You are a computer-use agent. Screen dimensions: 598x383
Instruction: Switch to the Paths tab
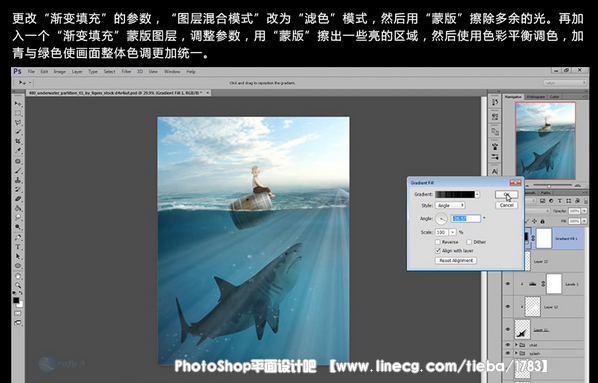(545, 193)
